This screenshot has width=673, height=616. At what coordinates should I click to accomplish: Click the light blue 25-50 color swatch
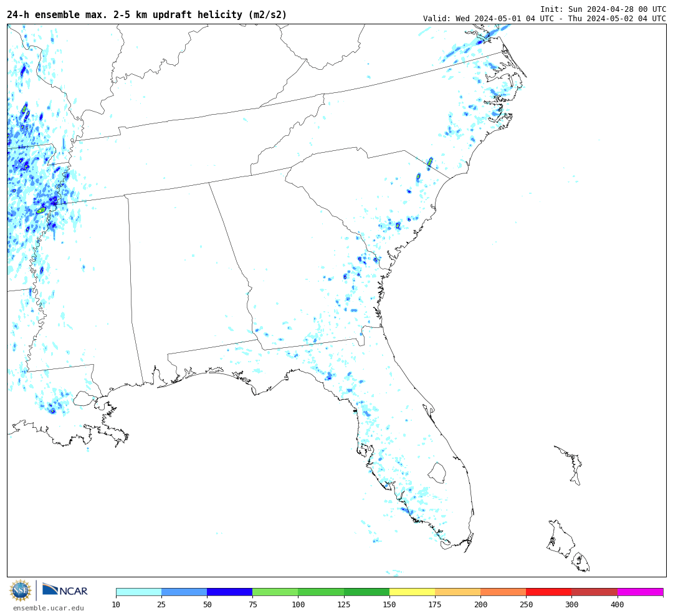click(x=184, y=592)
